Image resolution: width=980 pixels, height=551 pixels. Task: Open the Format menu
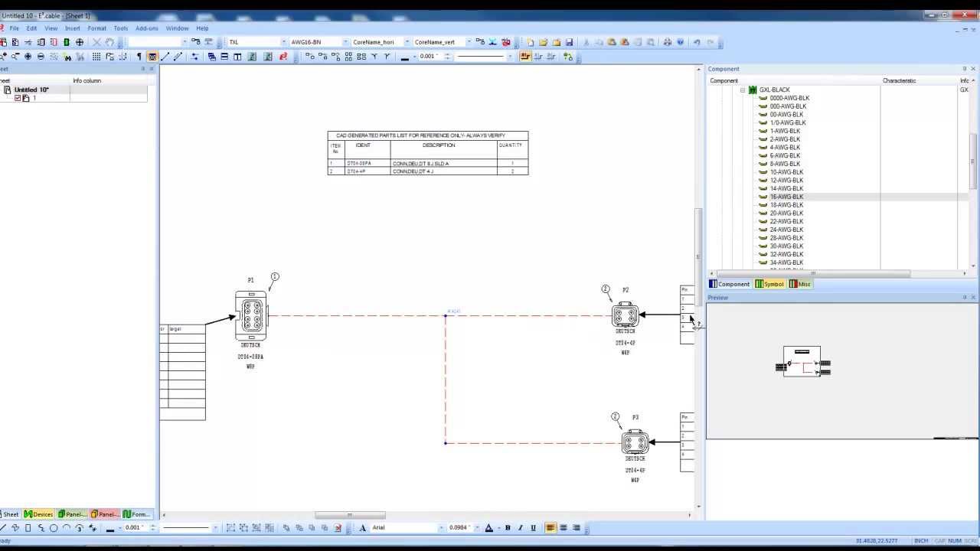tap(96, 28)
